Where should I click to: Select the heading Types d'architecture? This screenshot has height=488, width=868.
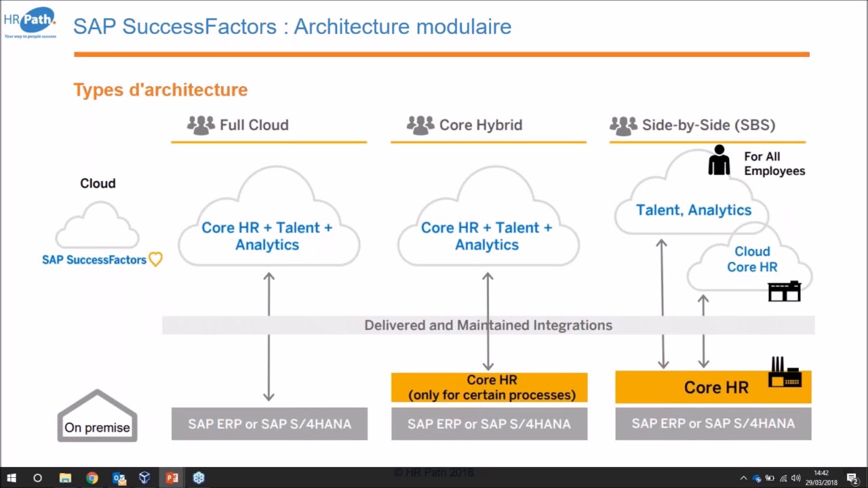(x=161, y=89)
